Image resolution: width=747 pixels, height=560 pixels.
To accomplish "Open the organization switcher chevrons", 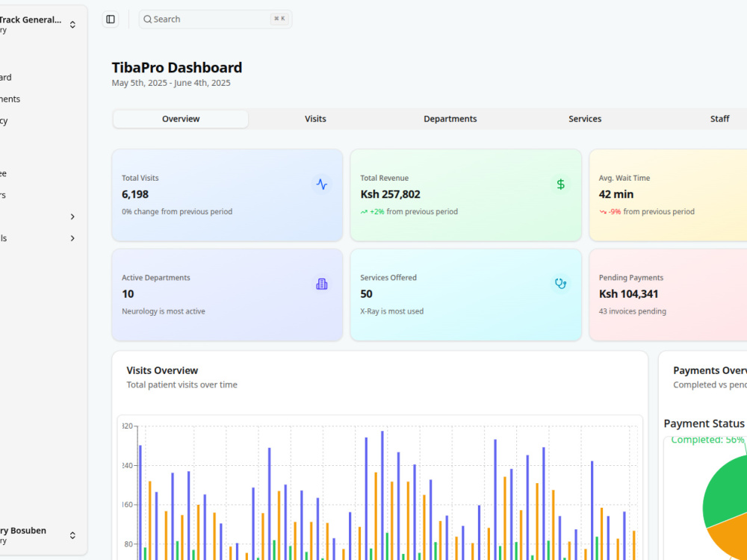I will (72, 25).
